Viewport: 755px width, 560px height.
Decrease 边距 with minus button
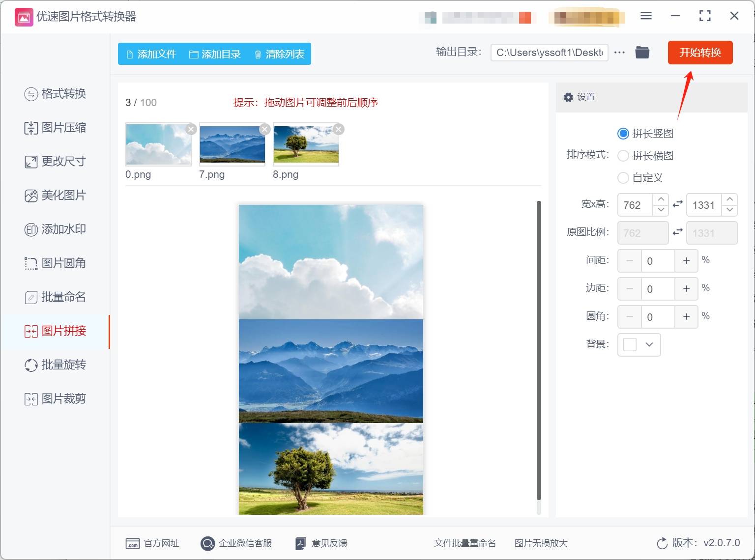click(x=630, y=289)
